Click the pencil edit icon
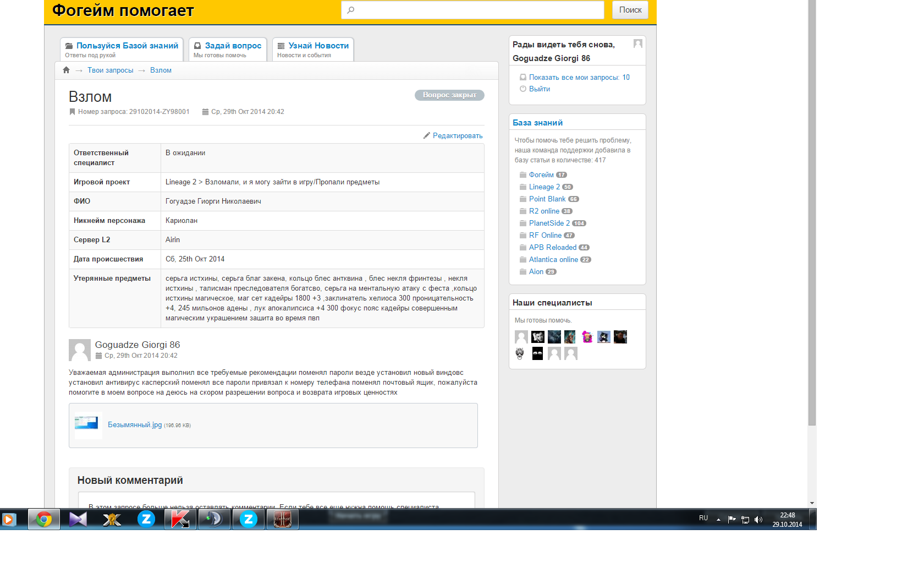The height and width of the screenshot is (578, 924). coord(427,135)
